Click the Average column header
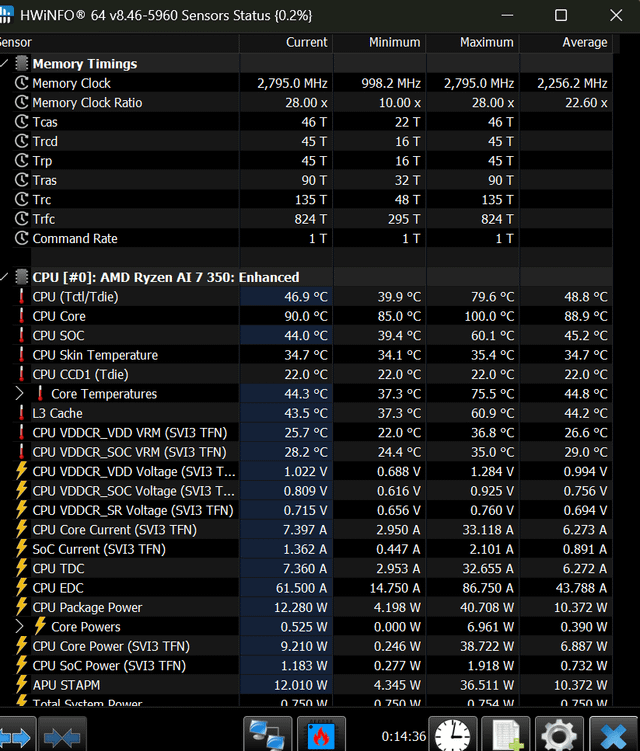This screenshot has width=640, height=751. click(x=566, y=43)
